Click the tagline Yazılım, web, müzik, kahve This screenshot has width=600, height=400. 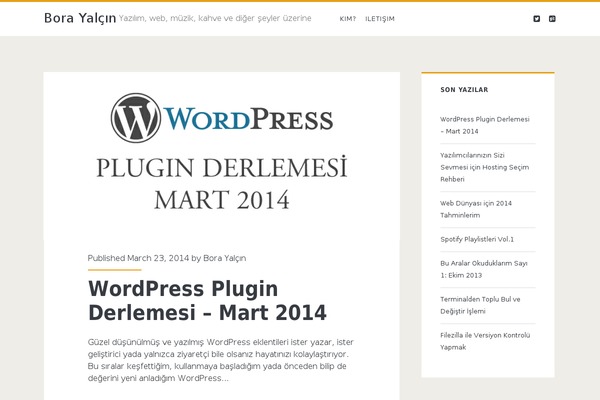(x=215, y=18)
